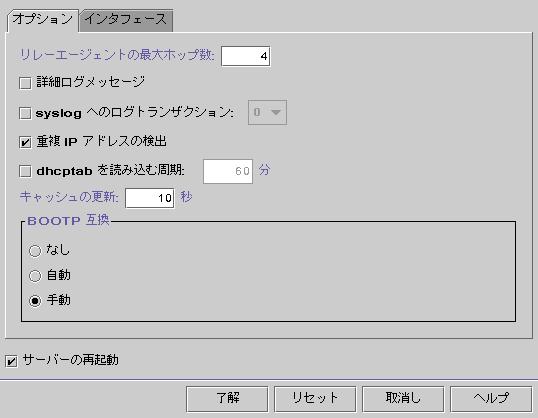Click the 詳細ログメッセージ label text
This screenshot has height=418, width=538.
[91, 82]
